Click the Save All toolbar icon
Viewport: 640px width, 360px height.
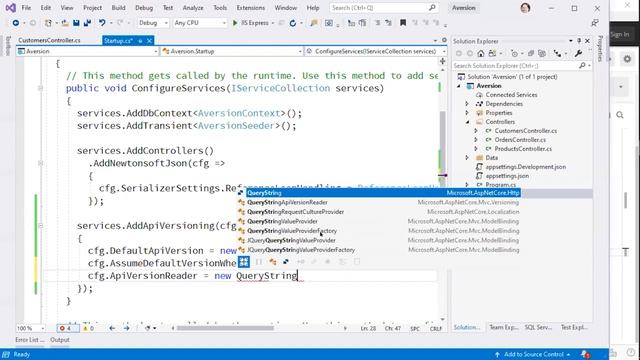(x=87, y=23)
